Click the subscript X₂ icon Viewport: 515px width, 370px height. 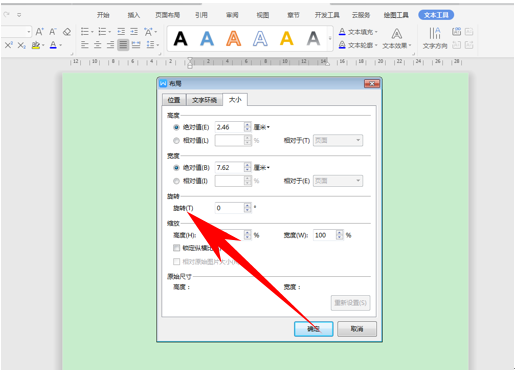[x=22, y=45]
